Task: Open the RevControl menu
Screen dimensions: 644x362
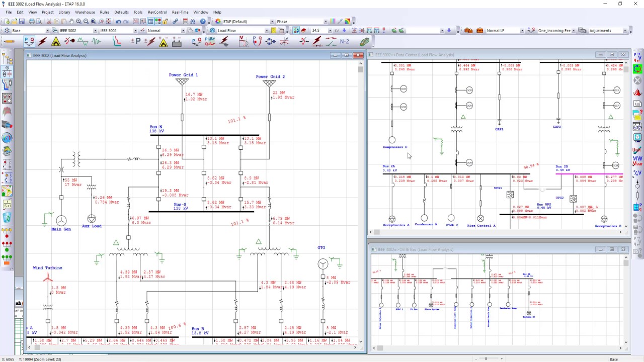Action: pos(157,12)
